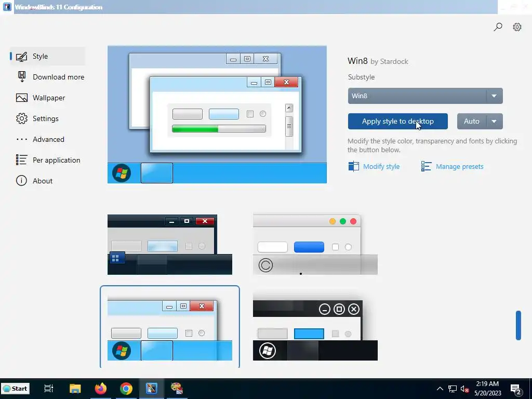Click the Wallpaper picture icon
Image resolution: width=532 pixels, height=399 pixels.
22,98
